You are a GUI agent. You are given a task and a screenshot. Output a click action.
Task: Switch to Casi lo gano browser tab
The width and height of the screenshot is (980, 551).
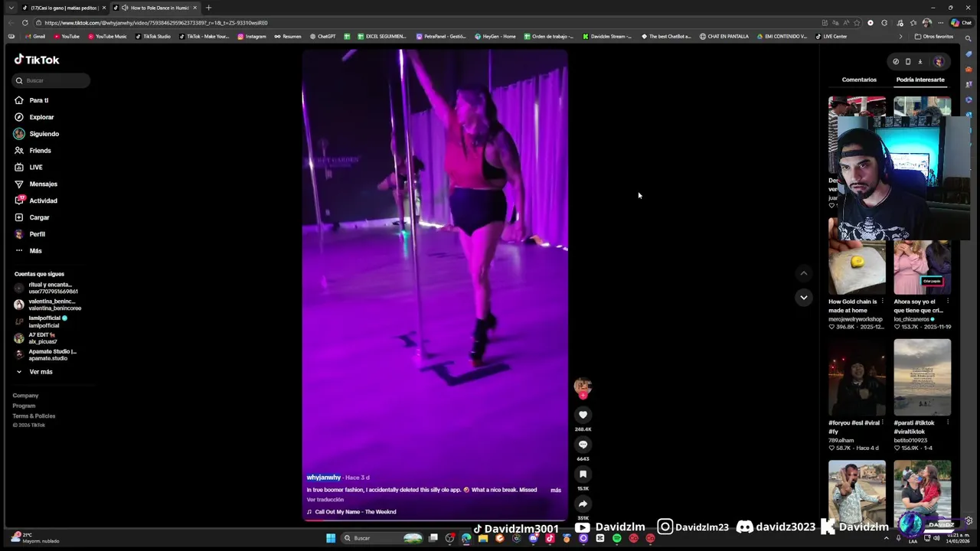click(x=64, y=8)
